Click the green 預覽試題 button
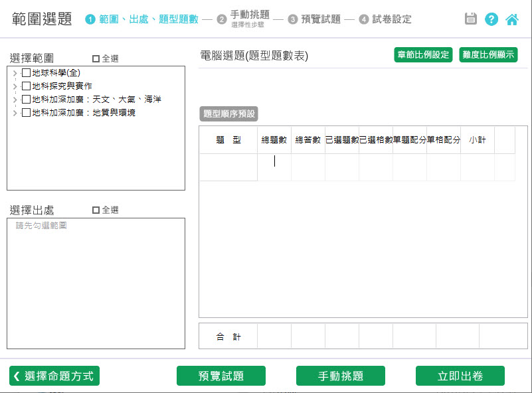Viewport: 532px width, 393px height. coord(221,376)
